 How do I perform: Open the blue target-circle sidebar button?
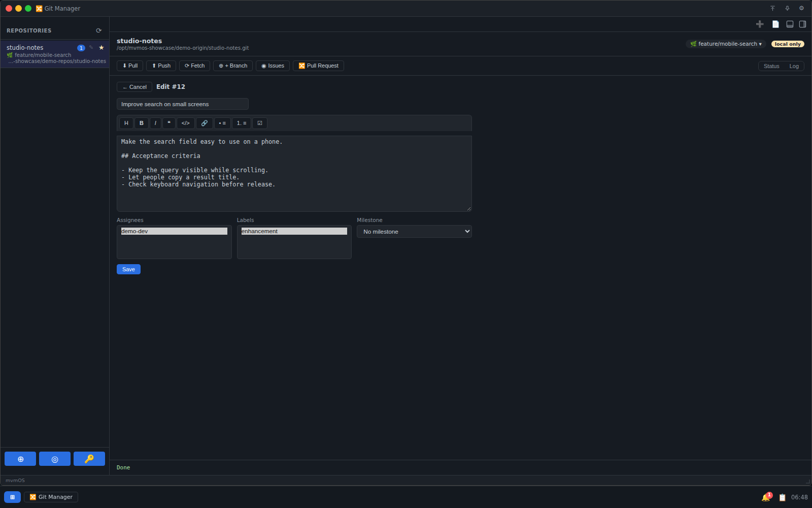pyautogui.click(x=55, y=459)
